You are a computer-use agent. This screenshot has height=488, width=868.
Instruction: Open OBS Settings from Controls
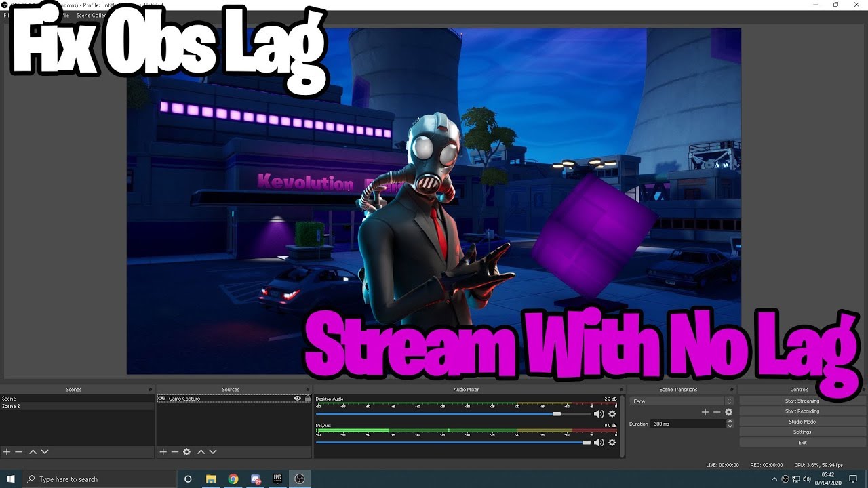(802, 432)
